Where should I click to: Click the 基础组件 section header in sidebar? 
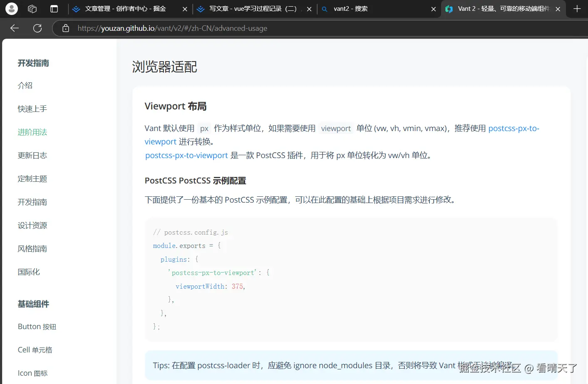click(x=33, y=304)
